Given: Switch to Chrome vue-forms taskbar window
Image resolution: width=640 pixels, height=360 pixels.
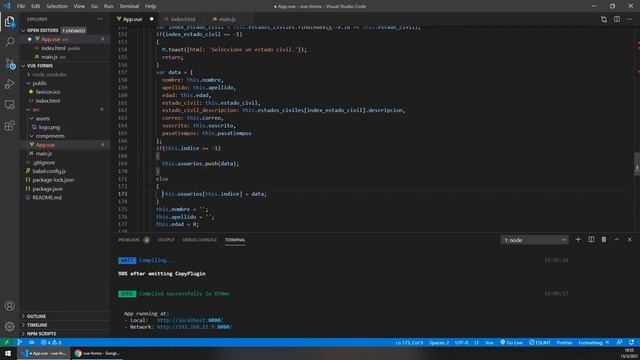Looking at the screenshot, I should click(97, 353).
